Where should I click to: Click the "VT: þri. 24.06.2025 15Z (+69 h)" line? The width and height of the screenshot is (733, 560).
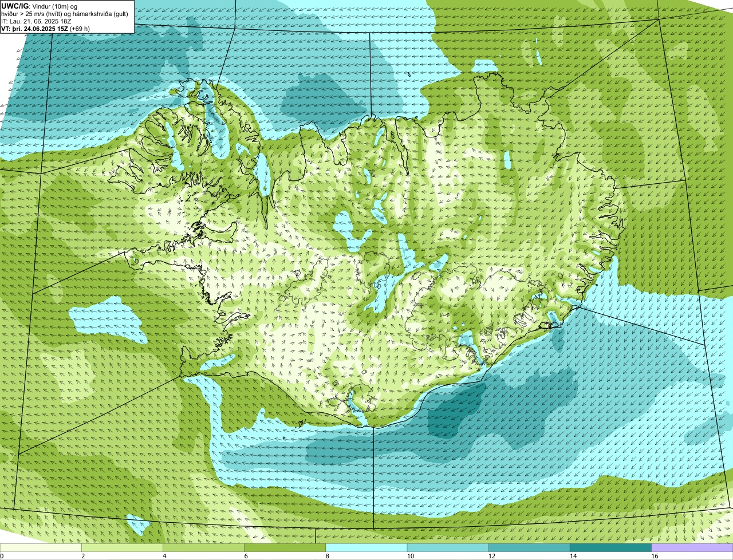tap(45, 29)
